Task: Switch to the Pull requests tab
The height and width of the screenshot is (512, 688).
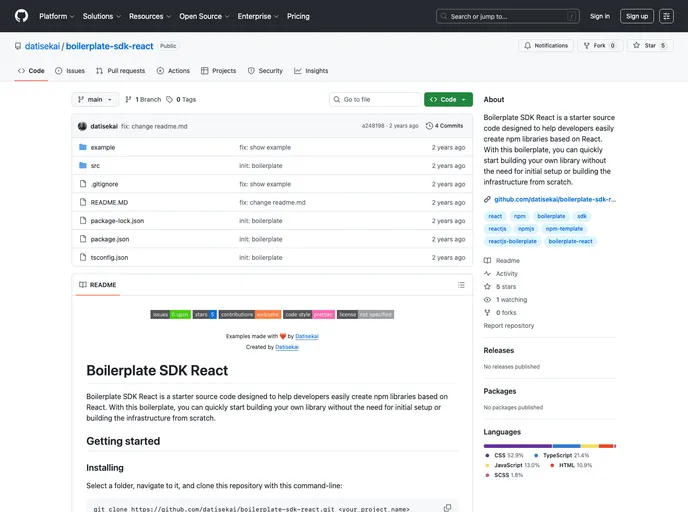Action: (x=121, y=71)
